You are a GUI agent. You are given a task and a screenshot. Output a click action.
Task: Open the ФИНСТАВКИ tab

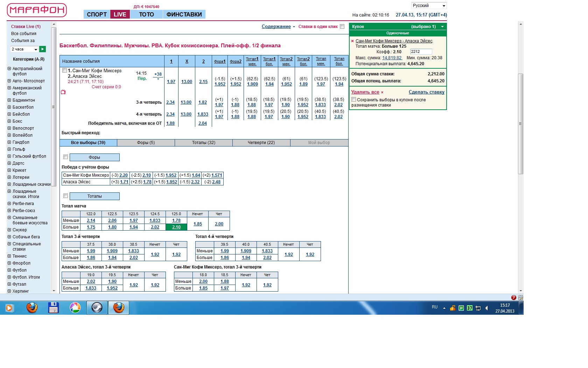click(184, 14)
